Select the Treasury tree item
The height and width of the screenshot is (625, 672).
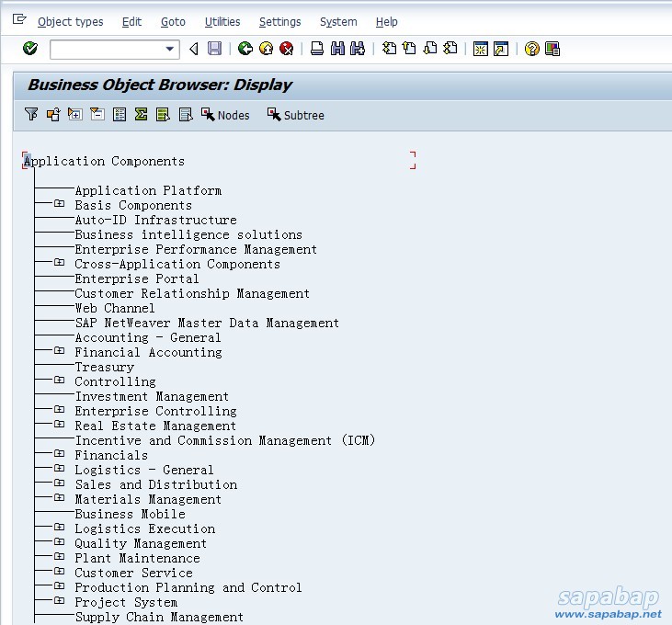pyautogui.click(x=105, y=367)
